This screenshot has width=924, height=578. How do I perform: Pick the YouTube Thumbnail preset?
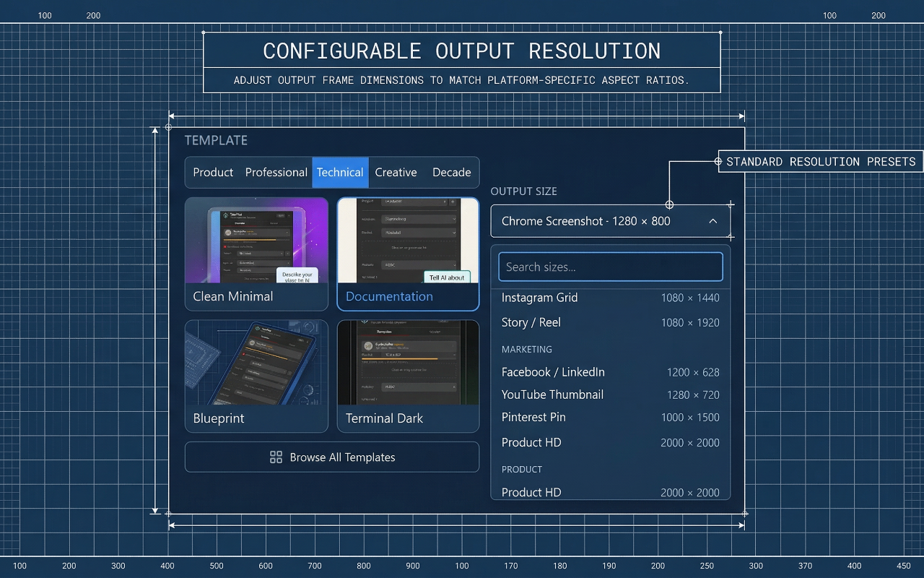[610, 394]
